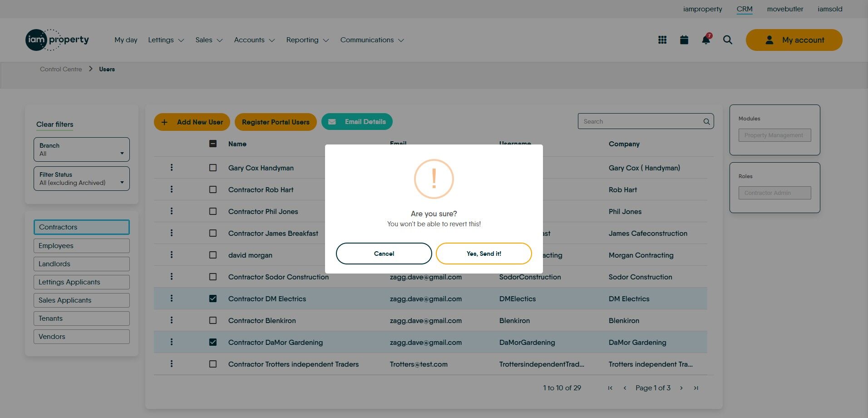The width and height of the screenshot is (868, 418).
Task: Open row menu for Contractor DaMor Gardening
Action: click(172, 342)
